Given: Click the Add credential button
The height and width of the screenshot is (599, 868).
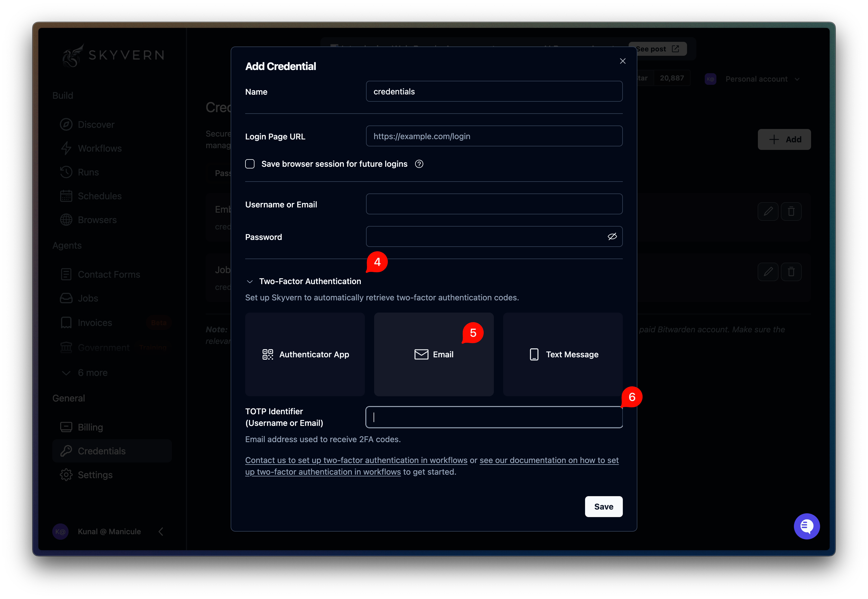Looking at the screenshot, I should [784, 139].
